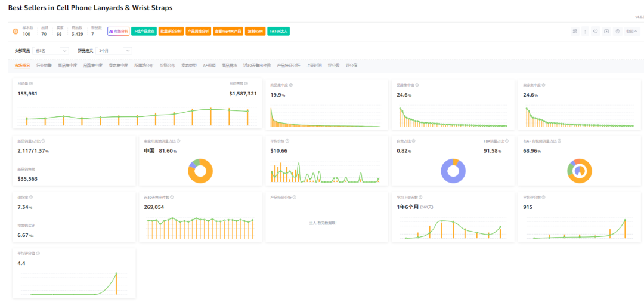Switch to the 行业销量 tab
644x302 pixels.
[x=44, y=65]
